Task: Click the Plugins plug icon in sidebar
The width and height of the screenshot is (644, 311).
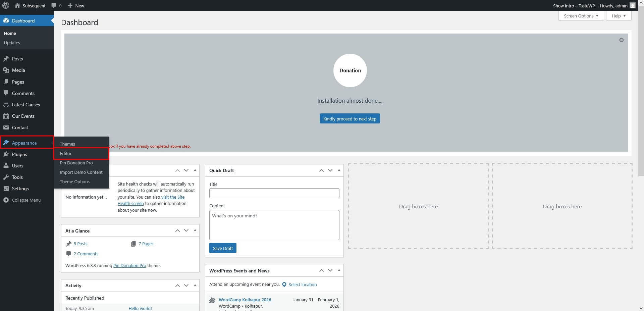Action: point(6,154)
